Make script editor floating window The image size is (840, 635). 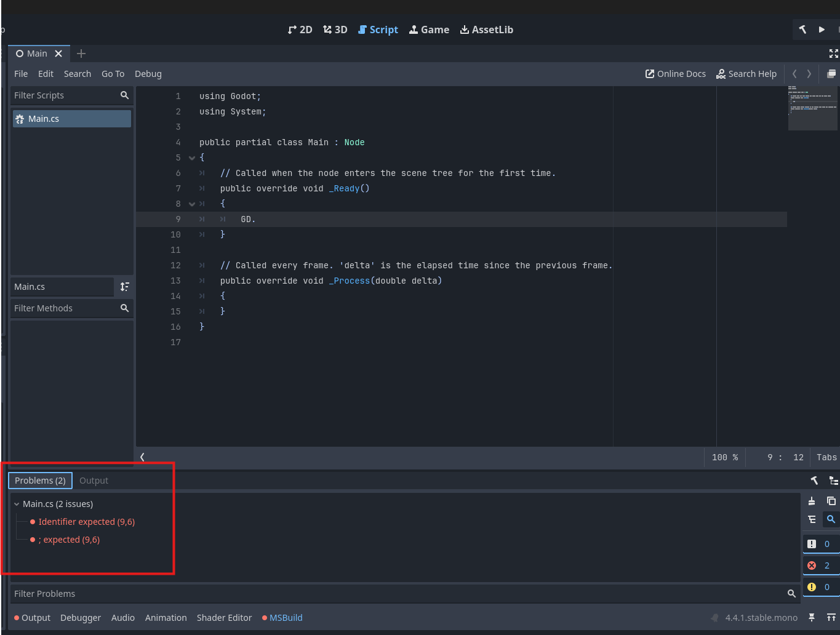coord(831,74)
